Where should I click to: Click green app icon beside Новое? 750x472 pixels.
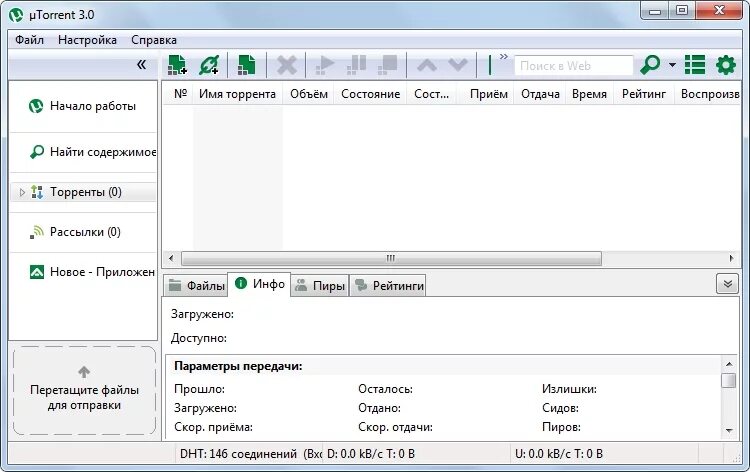(37, 272)
